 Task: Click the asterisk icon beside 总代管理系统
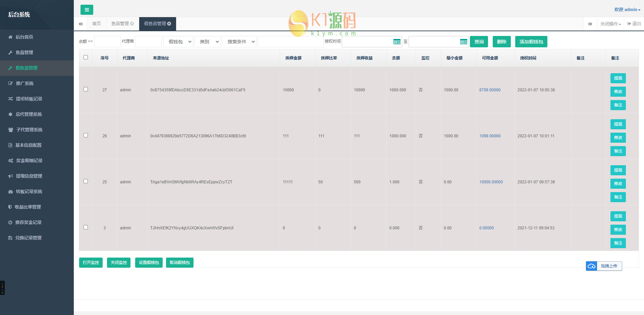(10, 114)
